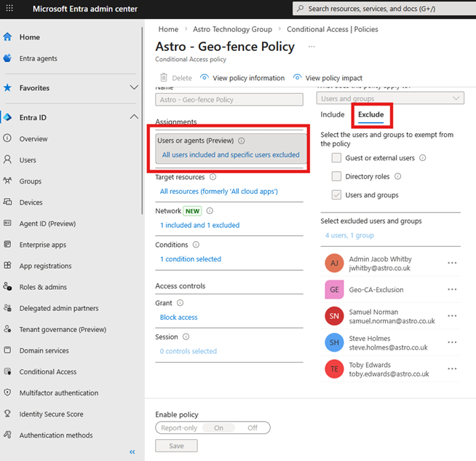Screen dimensions: 476x461
Task: Click the Favorites star icon
Action: pyautogui.click(x=7, y=88)
